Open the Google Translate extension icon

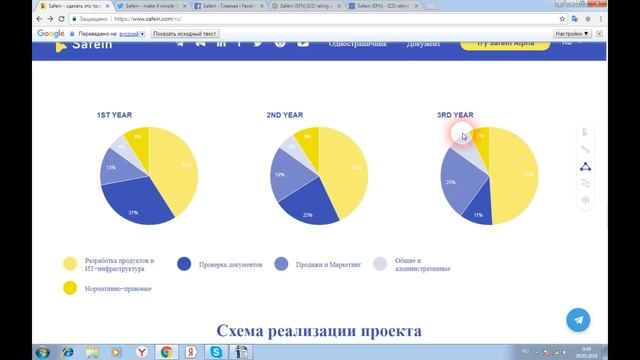575,19
